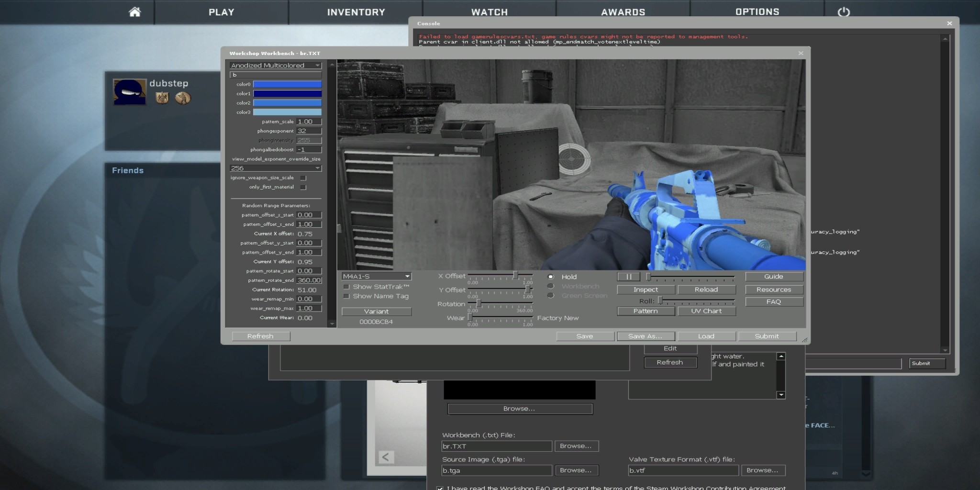The width and height of the screenshot is (980, 490).
Task: Open the WATCH menu
Action: pyautogui.click(x=490, y=12)
